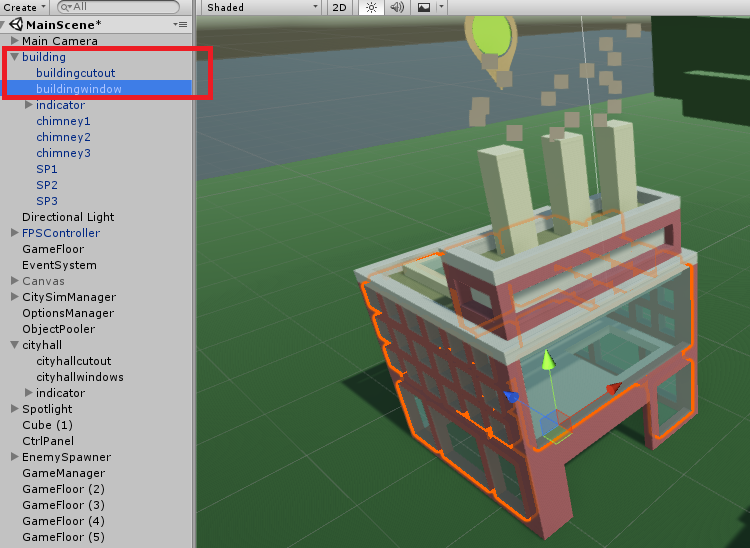
Task: Select cityhallwindows object
Action: pos(80,377)
